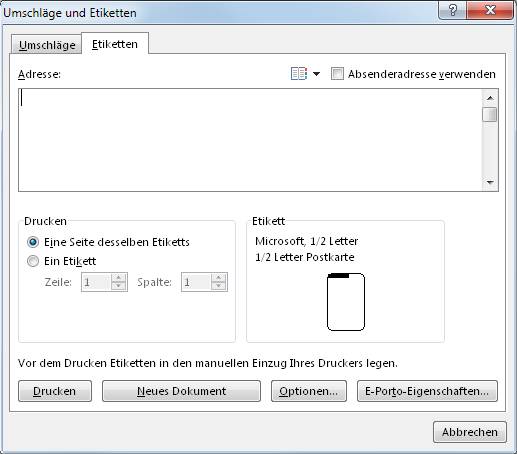Click the label preview thumbnail

tap(346, 302)
